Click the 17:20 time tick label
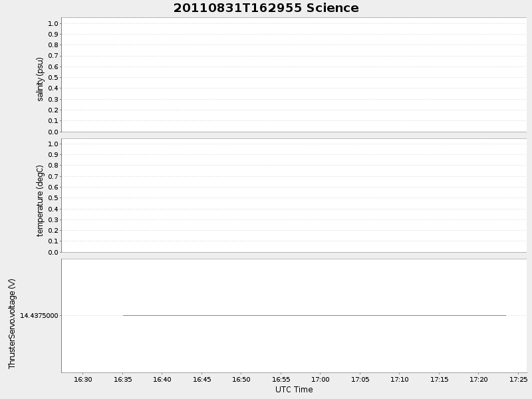532x399 pixels. pyautogui.click(x=478, y=379)
